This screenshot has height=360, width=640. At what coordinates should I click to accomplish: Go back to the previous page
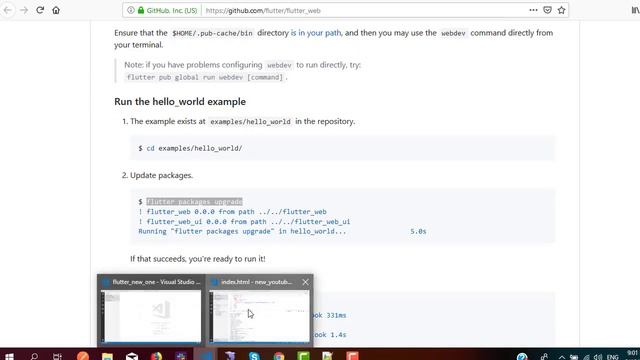(x=7, y=10)
